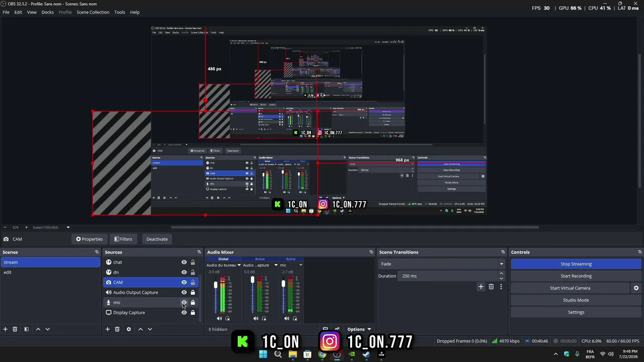Viewport: 644px width, 362px height.
Task: Open Google Chrome from the taskbar
Action: (322, 354)
